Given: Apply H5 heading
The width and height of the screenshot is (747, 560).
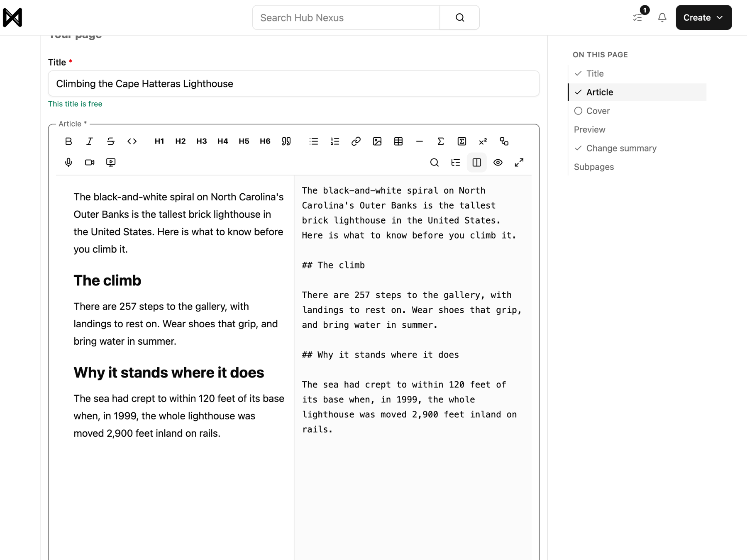Looking at the screenshot, I should click(244, 141).
